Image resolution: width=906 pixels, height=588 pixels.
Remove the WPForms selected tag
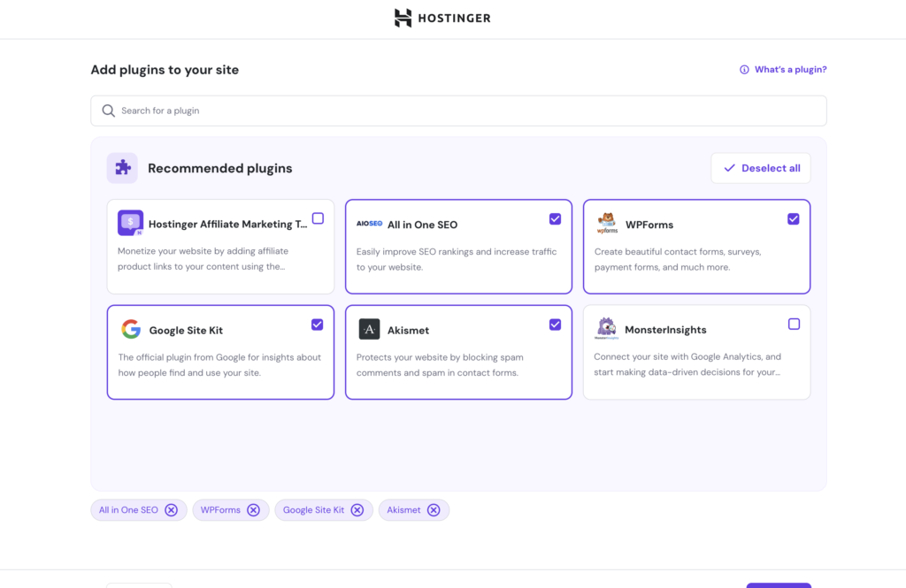253,510
